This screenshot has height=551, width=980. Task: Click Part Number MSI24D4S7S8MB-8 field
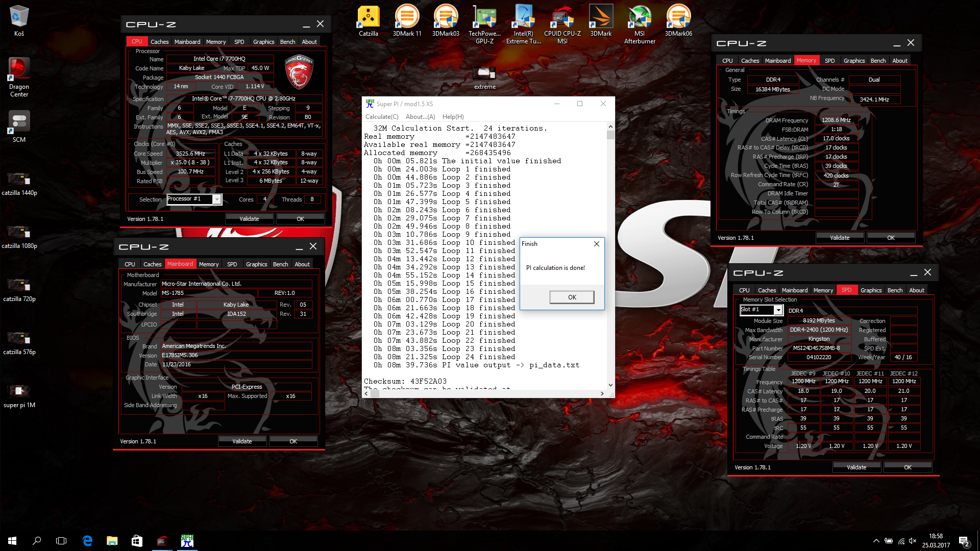[819, 348]
